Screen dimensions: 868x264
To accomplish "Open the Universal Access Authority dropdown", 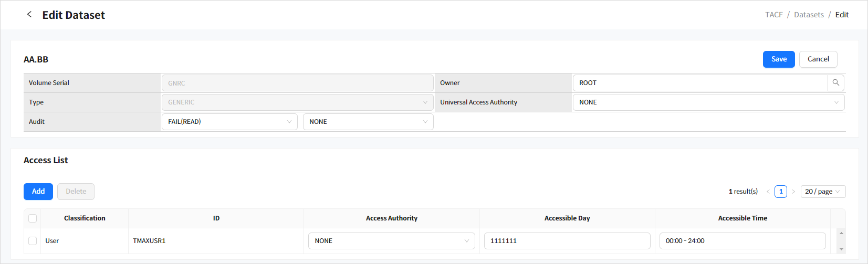I will coord(708,102).
